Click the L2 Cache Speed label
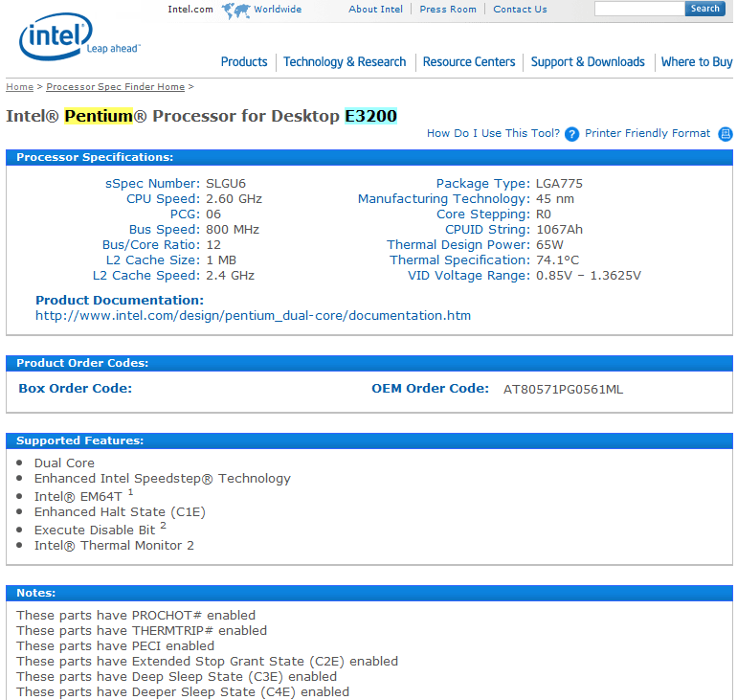Image resolution: width=737 pixels, height=700 pixels. [x=146, y=276]
